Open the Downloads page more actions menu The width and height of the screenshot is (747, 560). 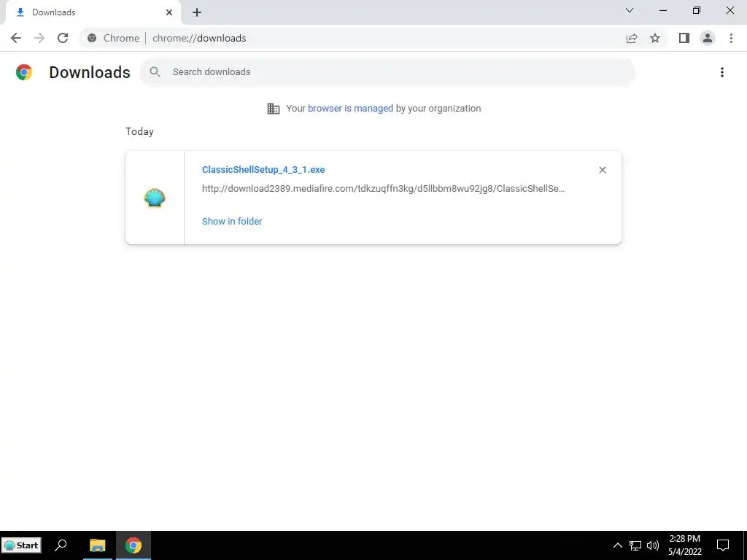[722, 72]
